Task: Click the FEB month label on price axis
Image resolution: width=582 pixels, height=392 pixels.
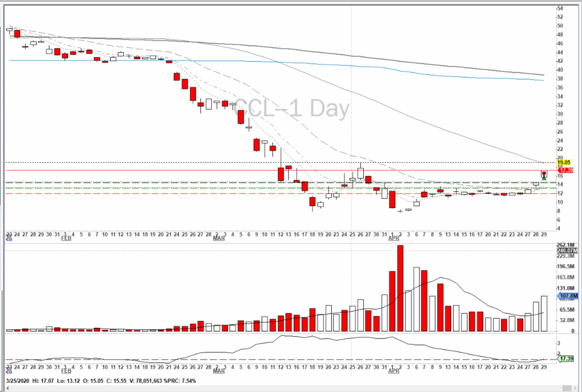Action: click(66, 239)
